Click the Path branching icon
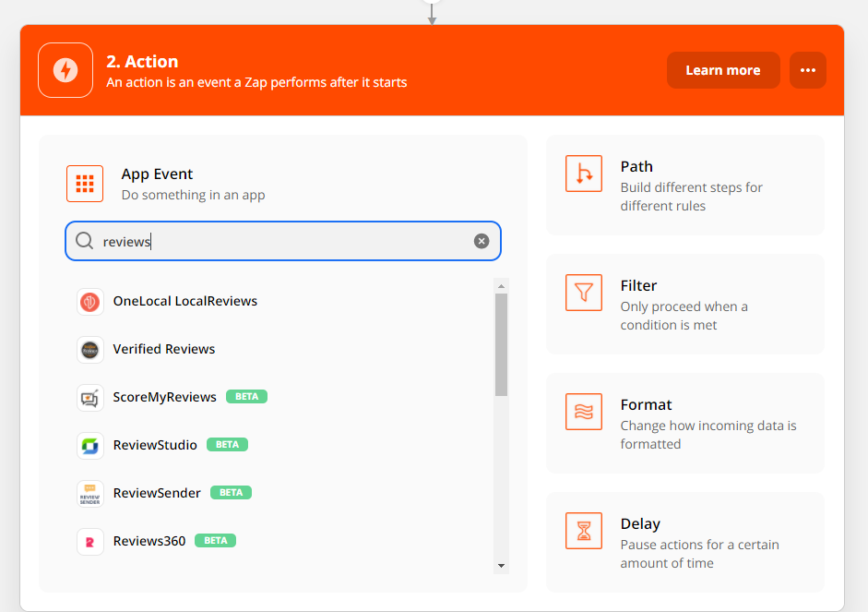This screenshot has height=612, width=868. tap(584, 174)
